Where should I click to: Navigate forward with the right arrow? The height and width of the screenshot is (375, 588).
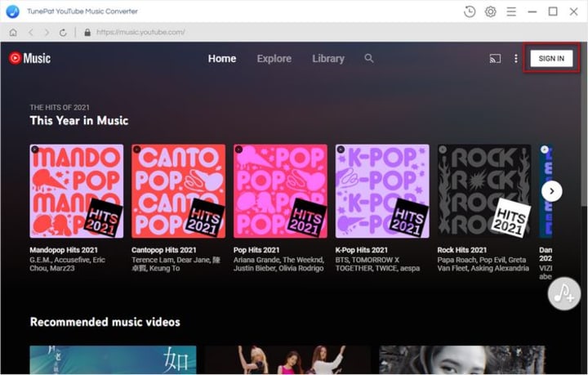click(x=47, y=33)
